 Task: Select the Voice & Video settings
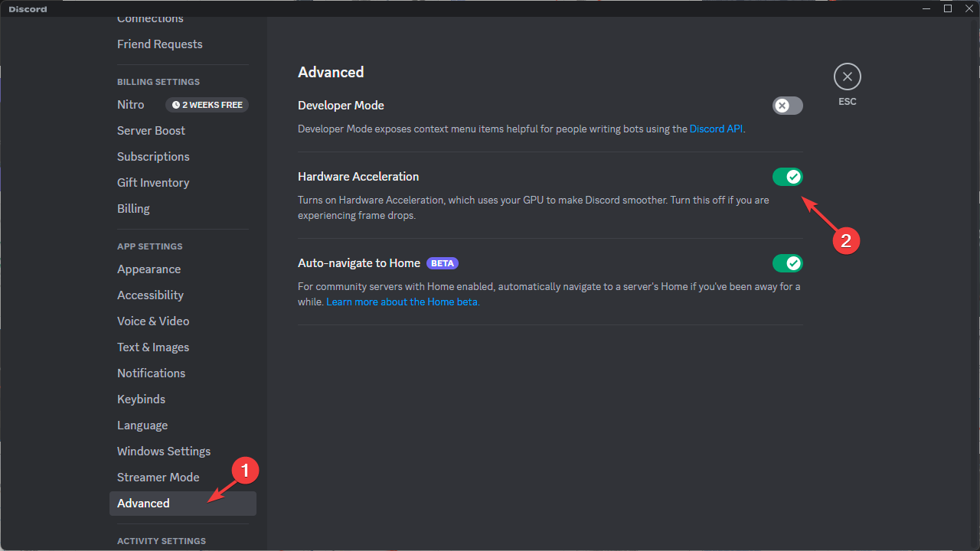(153, 321)
